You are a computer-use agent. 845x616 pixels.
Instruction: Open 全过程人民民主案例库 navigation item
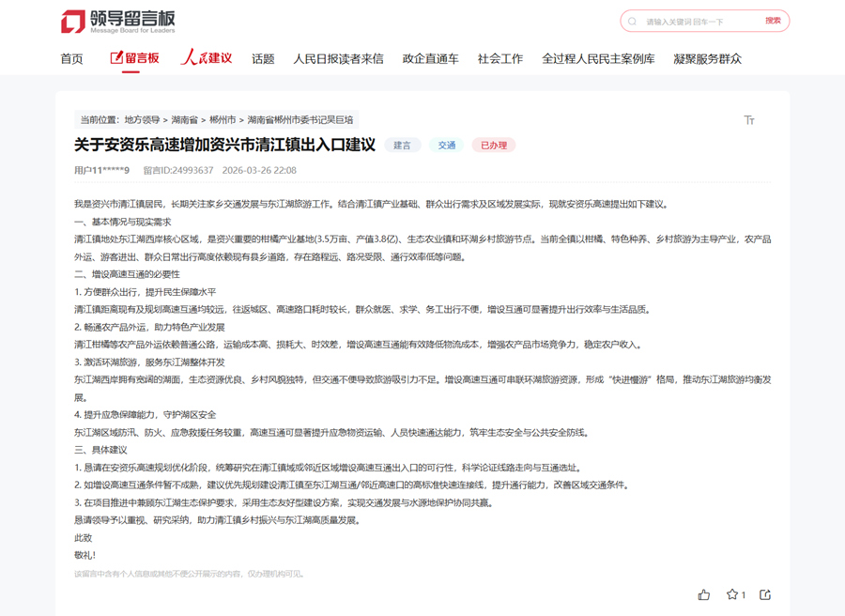[x=598, y=59]
